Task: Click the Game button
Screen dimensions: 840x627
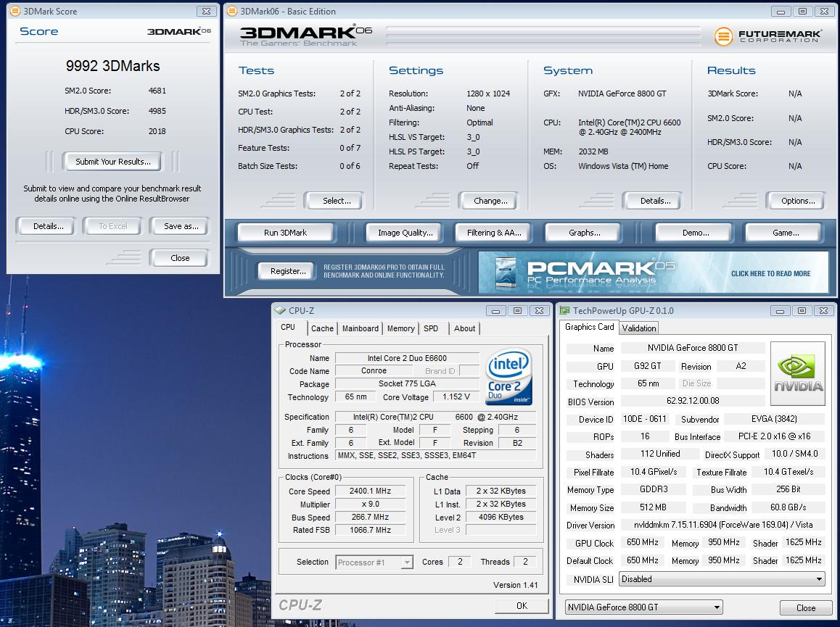Action: tap(785, 233)
